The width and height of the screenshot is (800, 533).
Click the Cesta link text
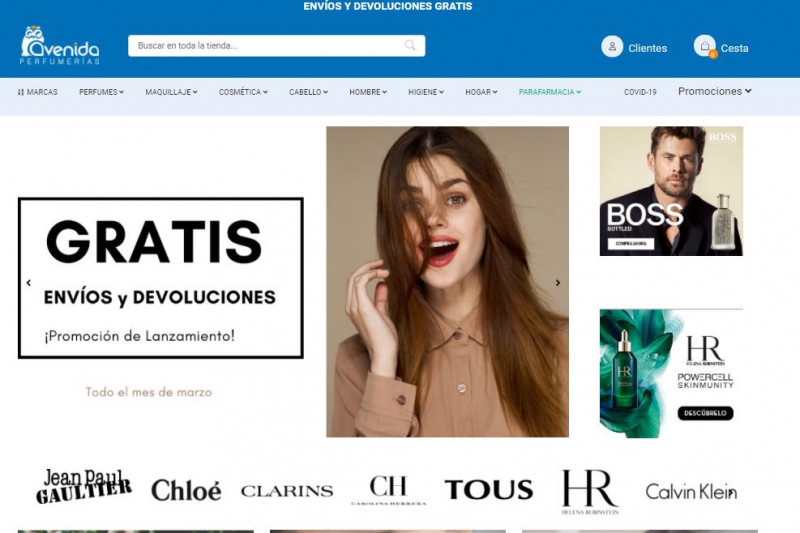tap(735, 48)
